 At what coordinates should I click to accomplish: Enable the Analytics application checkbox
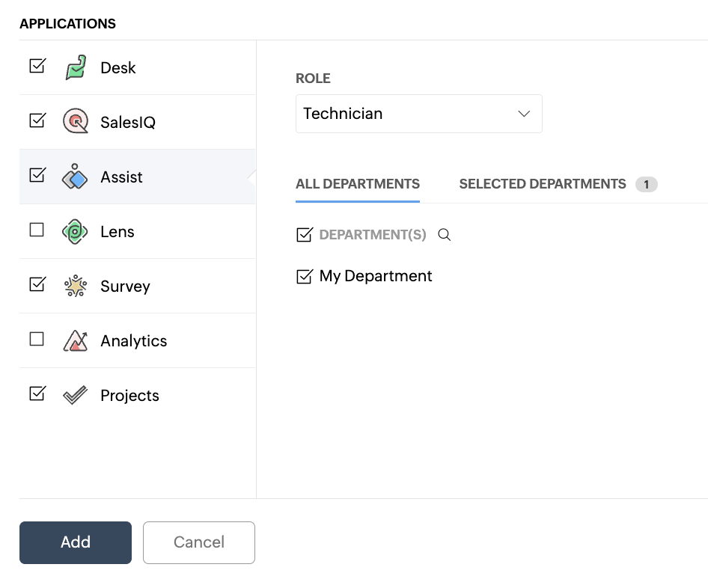37,340
